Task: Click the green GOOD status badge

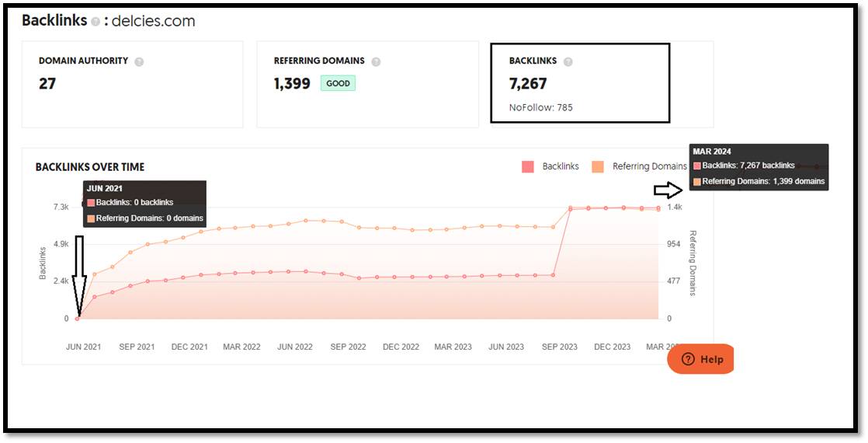Action: click(x=338, y=83)
